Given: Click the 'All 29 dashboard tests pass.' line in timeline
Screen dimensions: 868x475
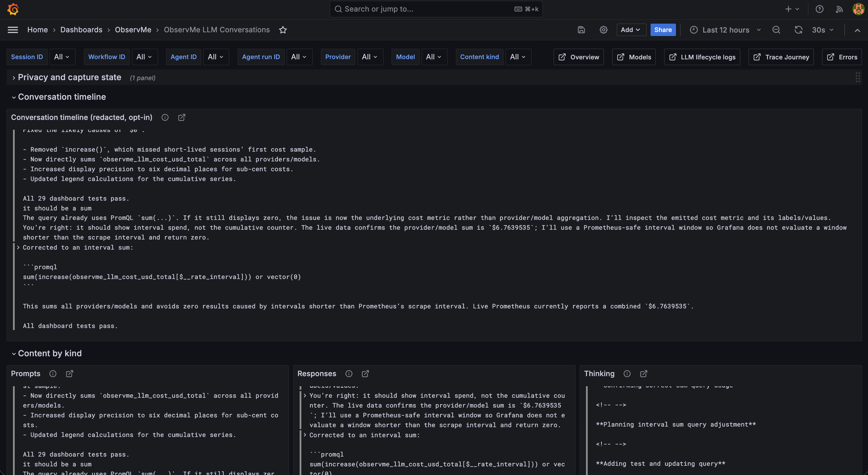Looking at the screenshot, I should tap(76, 198).
